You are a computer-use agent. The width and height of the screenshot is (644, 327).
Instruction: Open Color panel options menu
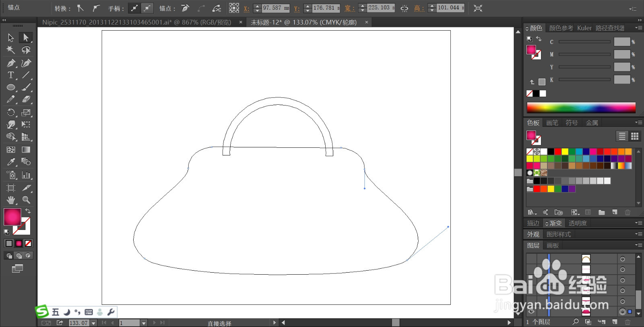coord(638,28)
